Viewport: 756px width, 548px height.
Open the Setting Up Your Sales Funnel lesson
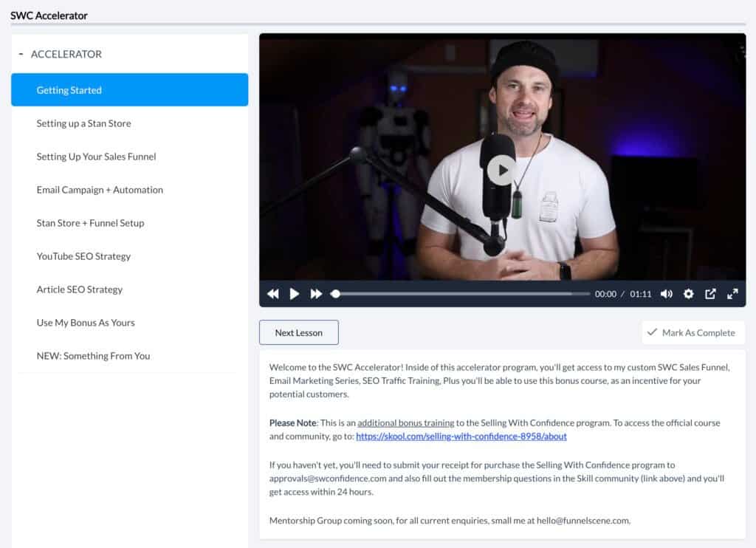pyautogui.click(x=130, y=157)
